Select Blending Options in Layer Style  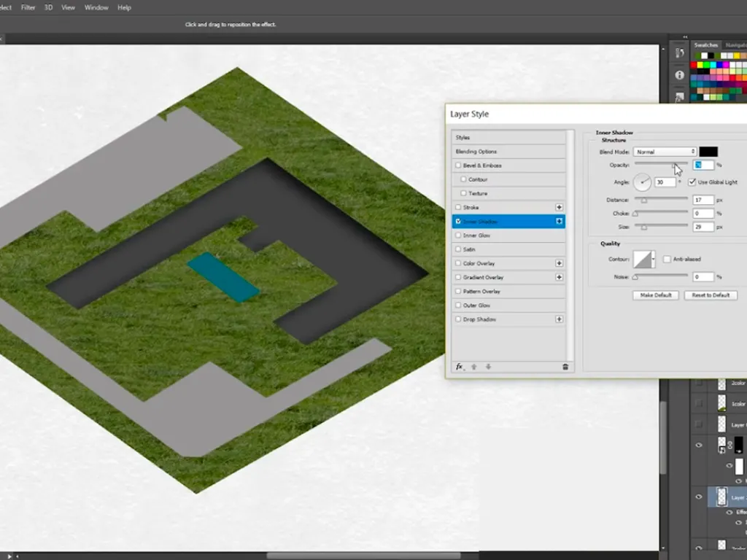tap(508, 152)
